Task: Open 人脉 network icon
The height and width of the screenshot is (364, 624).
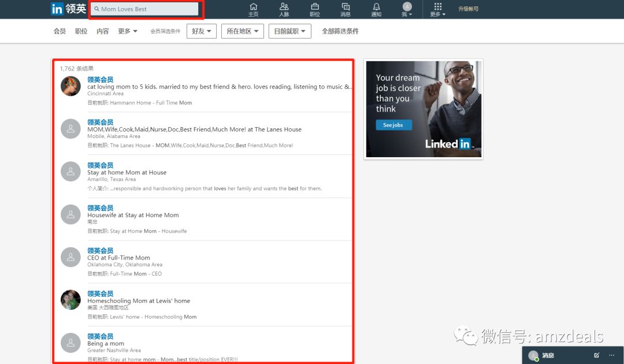Action: tap(284, 9)
